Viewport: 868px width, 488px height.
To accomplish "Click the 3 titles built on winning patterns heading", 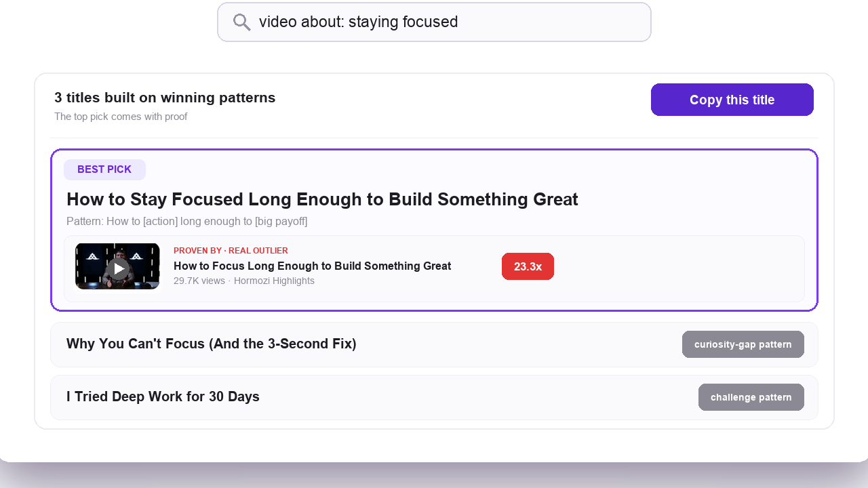I will [x=165, y=98].
